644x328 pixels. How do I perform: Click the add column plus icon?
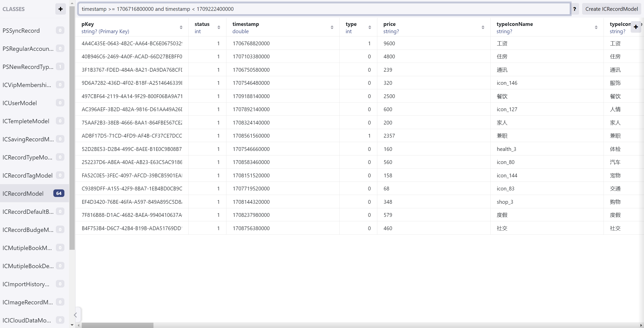pos(636,27)
